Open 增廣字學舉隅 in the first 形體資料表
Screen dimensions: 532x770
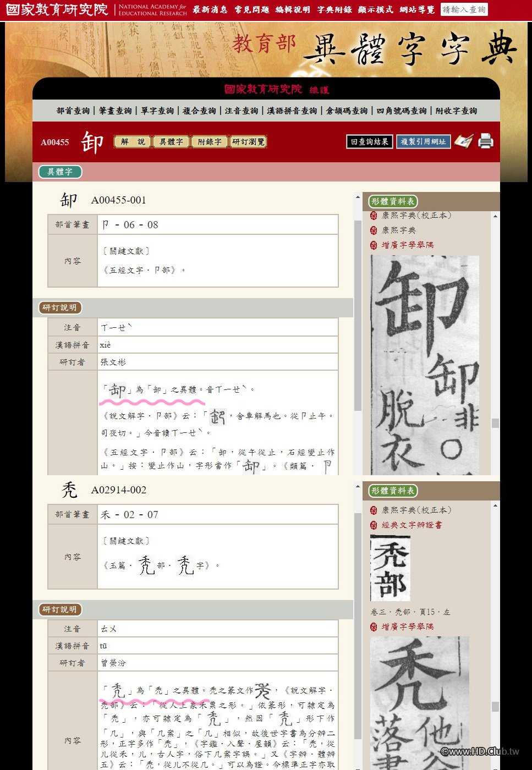pos(408,245)
